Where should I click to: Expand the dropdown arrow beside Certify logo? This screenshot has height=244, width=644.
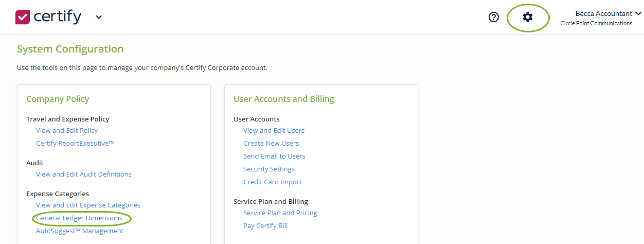tap(99, 17)
